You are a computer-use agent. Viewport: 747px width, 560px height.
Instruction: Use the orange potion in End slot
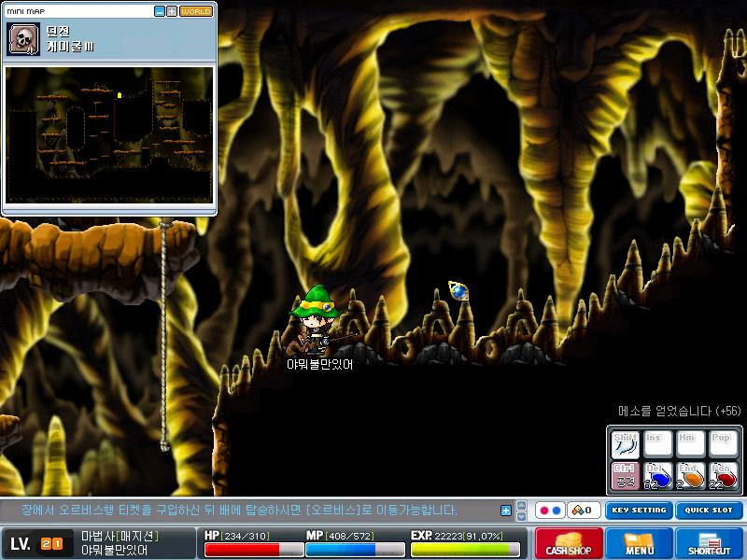pos(690,475)
